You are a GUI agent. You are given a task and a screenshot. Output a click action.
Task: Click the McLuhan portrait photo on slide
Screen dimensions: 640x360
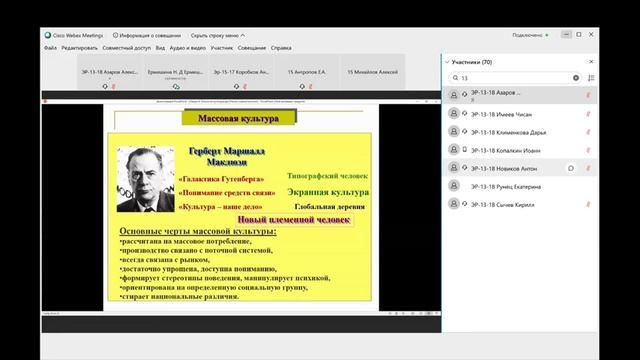tap(146, 179)
